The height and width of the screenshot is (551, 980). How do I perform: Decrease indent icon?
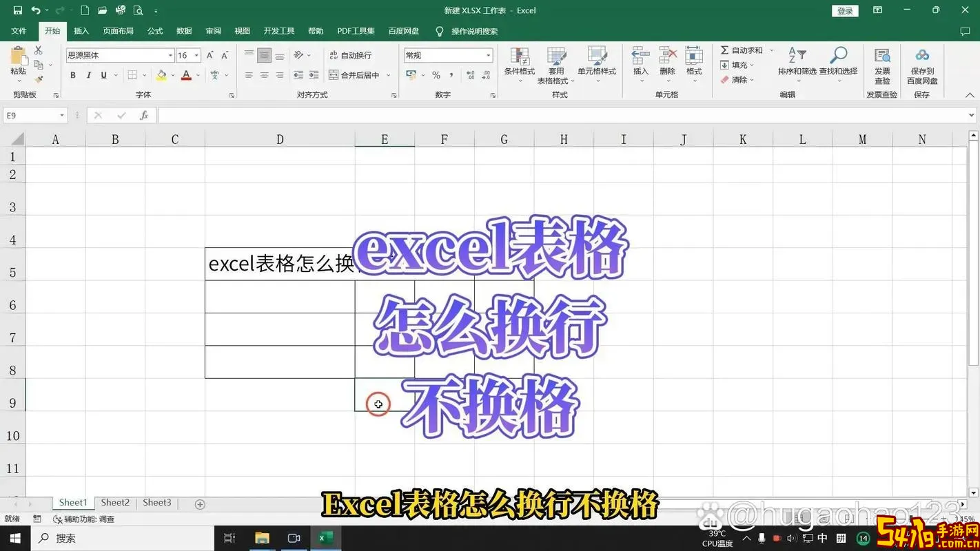(x=298, y=75)
